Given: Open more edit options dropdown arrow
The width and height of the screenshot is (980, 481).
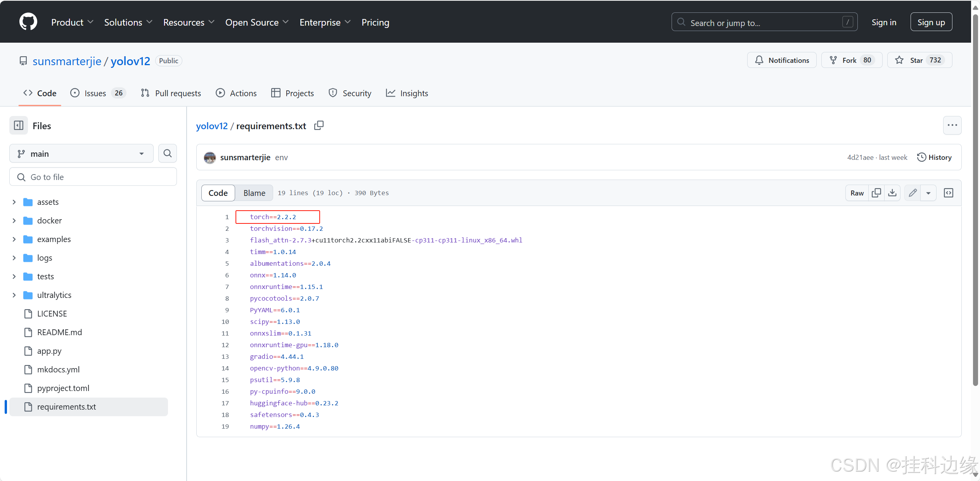Looking at the screenshot, I should point(928,193).
